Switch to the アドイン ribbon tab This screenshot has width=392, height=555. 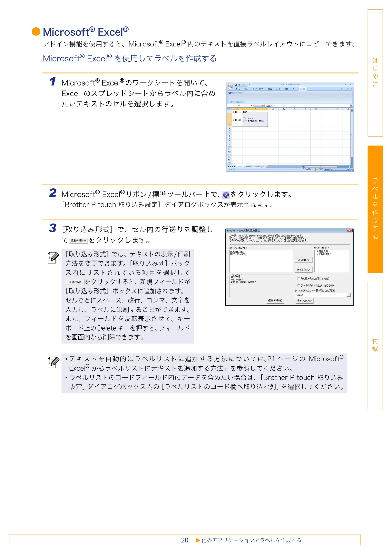[x=303, y=89]
